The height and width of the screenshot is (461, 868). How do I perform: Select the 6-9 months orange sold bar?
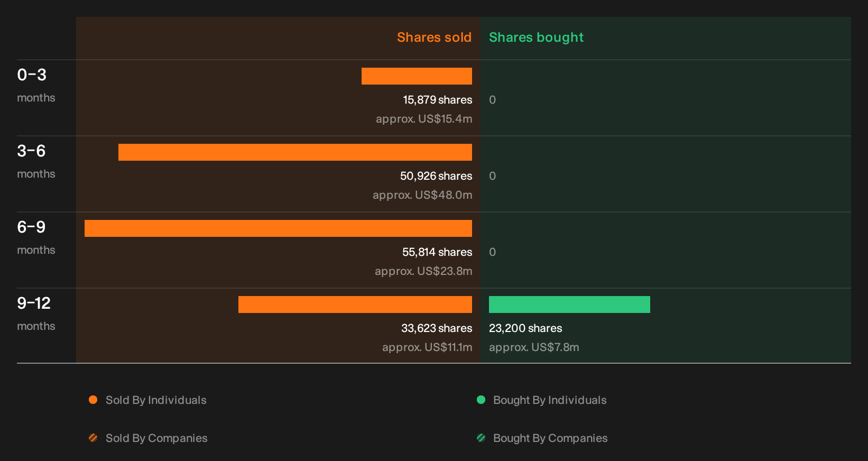coord(278,228)
